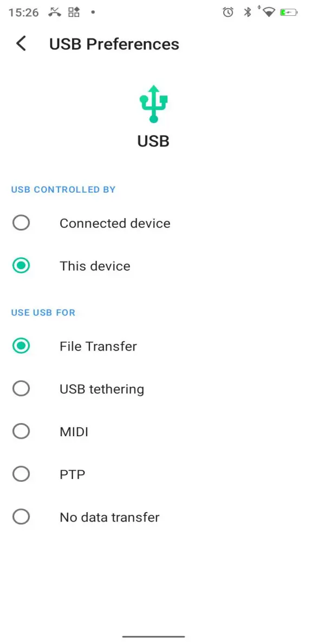Tap the USB Preferences title
The height and width of the screenshot is (644, 331).
click(114, 44)
